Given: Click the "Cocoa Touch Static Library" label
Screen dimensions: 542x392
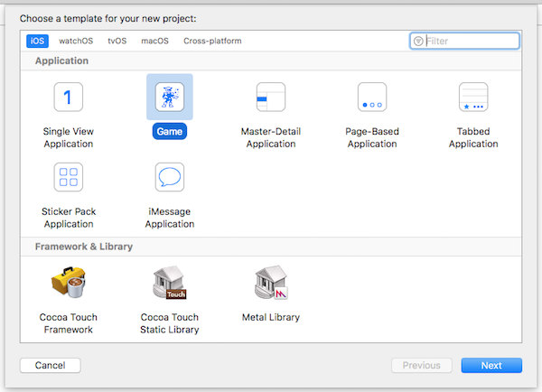Looking at the screenshot, I should click(170, 323).
